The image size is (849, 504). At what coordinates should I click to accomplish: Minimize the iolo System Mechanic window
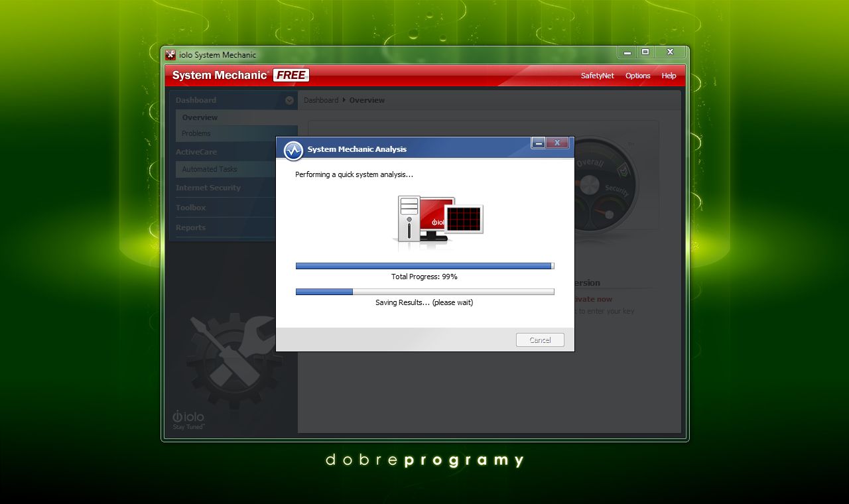(x=627, y=52)
